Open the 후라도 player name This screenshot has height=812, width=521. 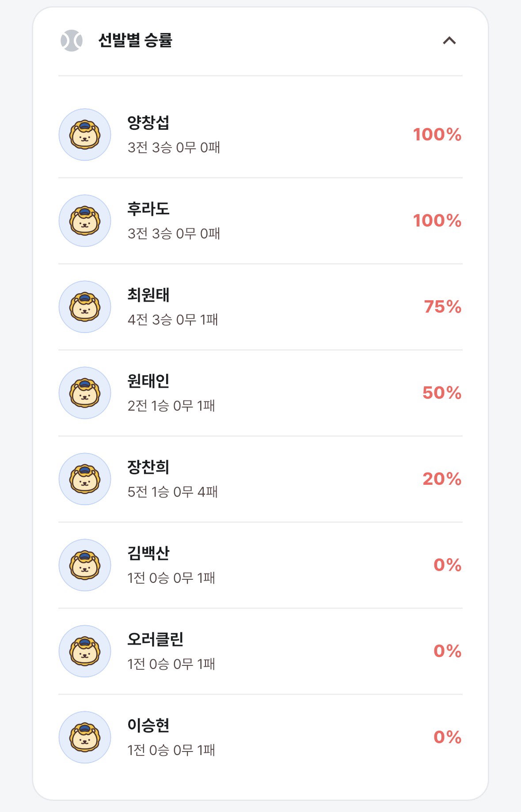coord(148,208)
